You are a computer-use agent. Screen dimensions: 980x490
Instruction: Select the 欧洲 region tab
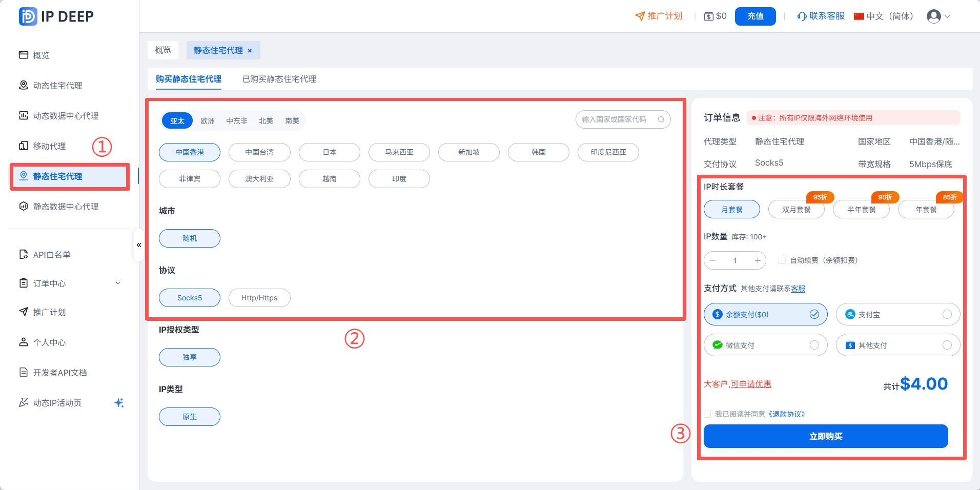tap(208, 120)
